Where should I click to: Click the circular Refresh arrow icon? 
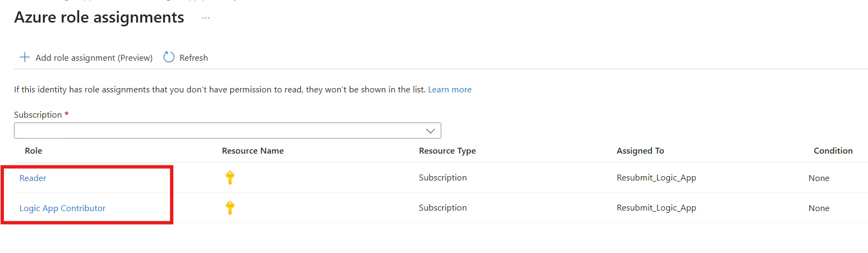coord(169,57)
